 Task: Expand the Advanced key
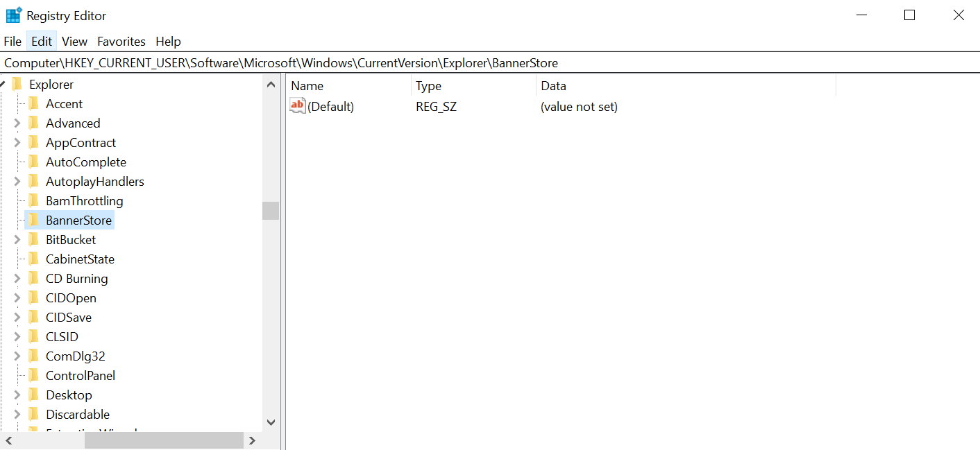[17, 123]
